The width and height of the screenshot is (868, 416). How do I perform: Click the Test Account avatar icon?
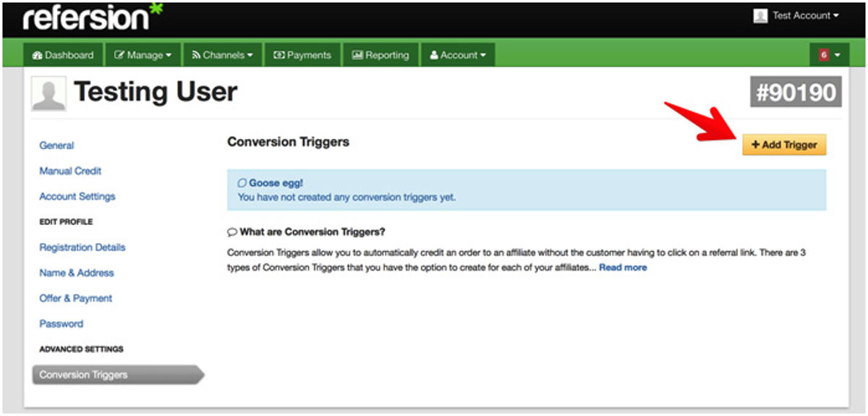759,15
